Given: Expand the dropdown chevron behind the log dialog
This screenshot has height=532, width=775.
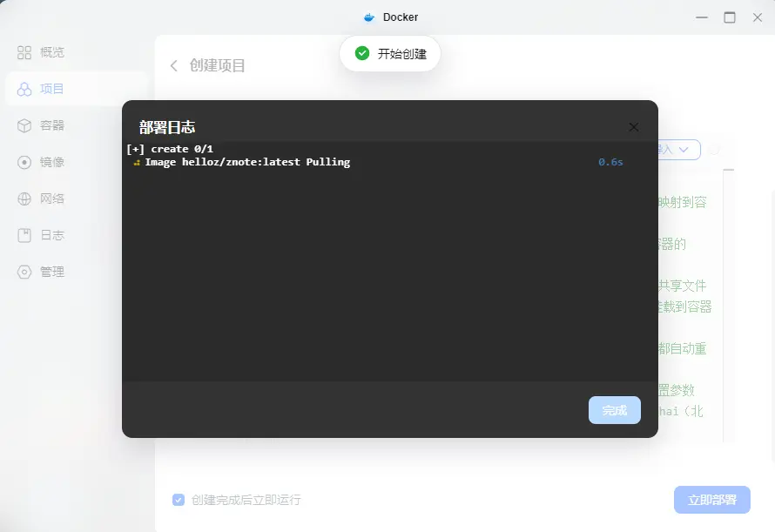Looking at the screenshot, I should click(684, 149).
